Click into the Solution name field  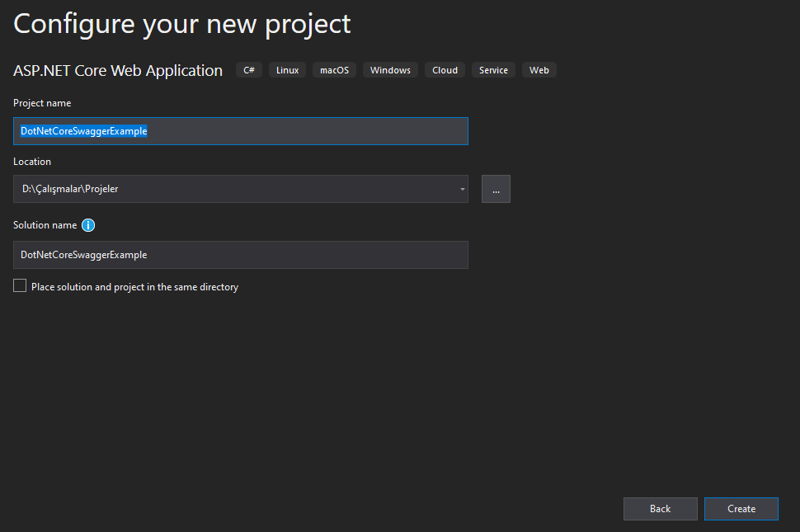[x=240, y=255]
